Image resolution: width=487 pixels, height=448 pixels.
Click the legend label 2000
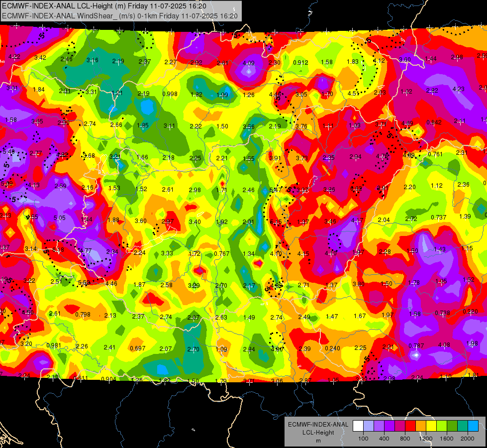pos(468,439)
